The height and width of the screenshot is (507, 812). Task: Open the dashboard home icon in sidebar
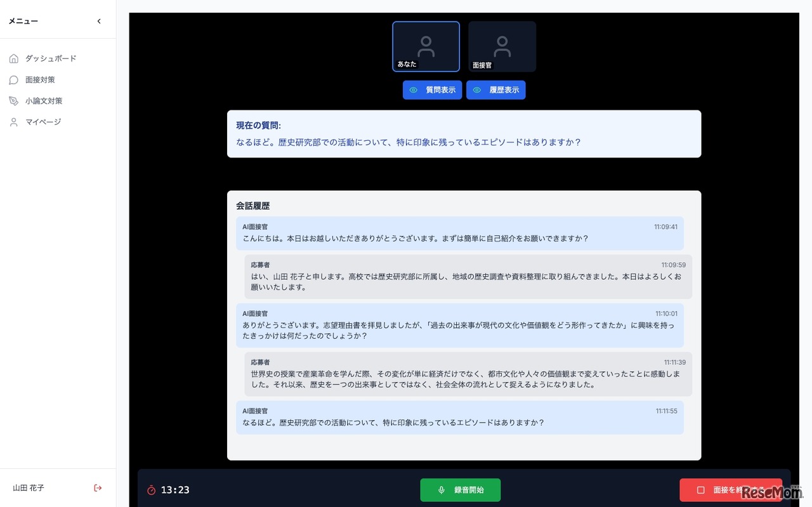point(14,58)
